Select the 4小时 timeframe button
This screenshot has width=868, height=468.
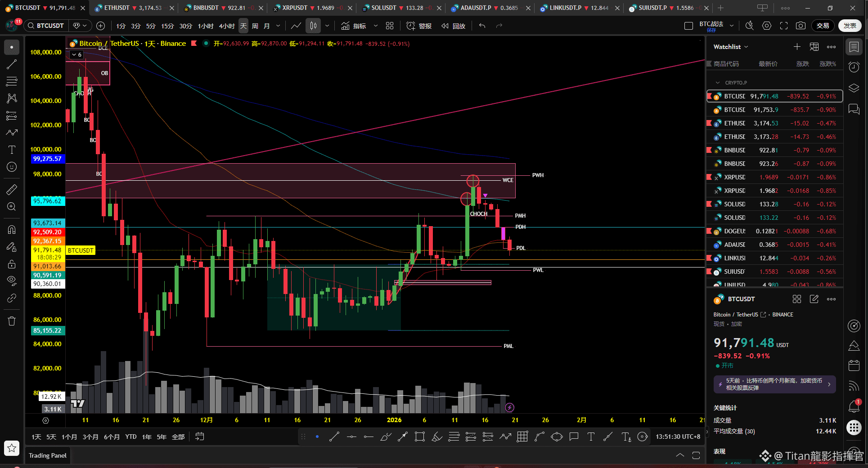pyautogui.click(x=227, y=26)
